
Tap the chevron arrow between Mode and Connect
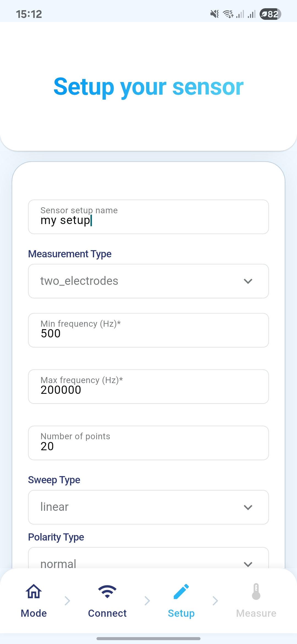point(67,601)
